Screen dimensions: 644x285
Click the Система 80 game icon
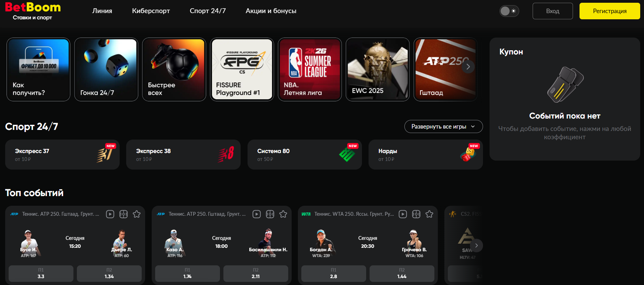click(347, 154)
